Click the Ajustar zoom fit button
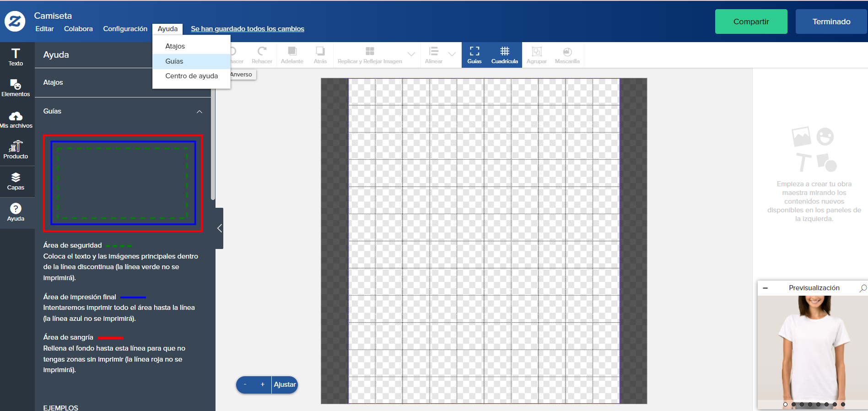868x411 pixels. tap(285, 384)
